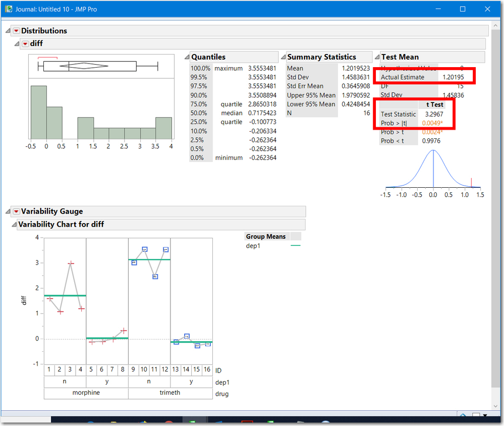Click the vertical scrollbar up arrow

[x=495, y=25]
